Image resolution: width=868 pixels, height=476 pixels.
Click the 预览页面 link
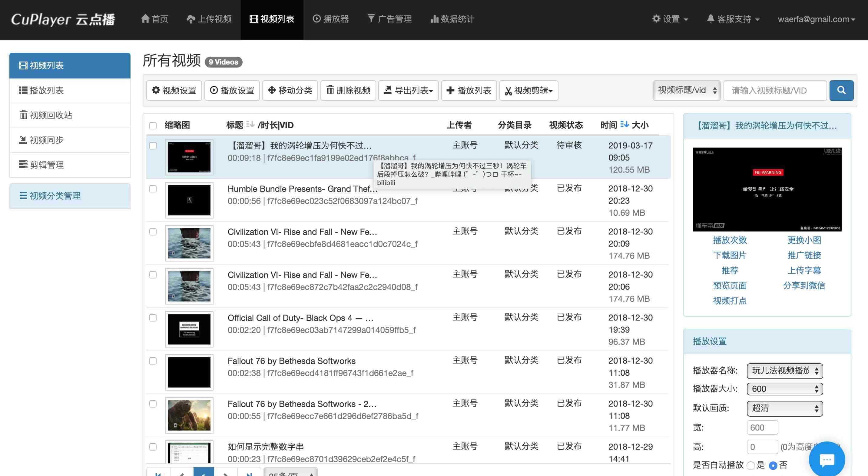(730, 285)
